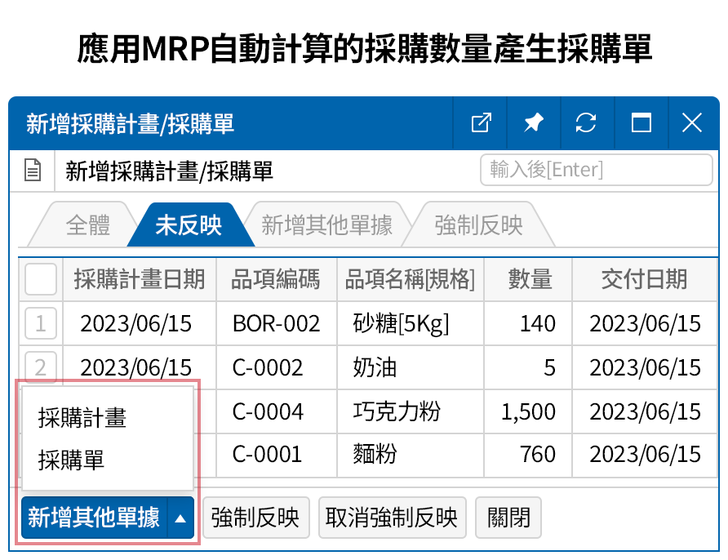The height and width of the screenshot is (560, 728).
Task: Select row 1 for 砂糖[5Kg]
Action: click(40, 323)
